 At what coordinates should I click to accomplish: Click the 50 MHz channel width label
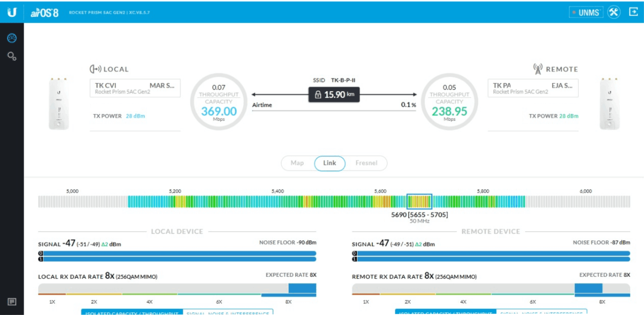tap(419, 221)
